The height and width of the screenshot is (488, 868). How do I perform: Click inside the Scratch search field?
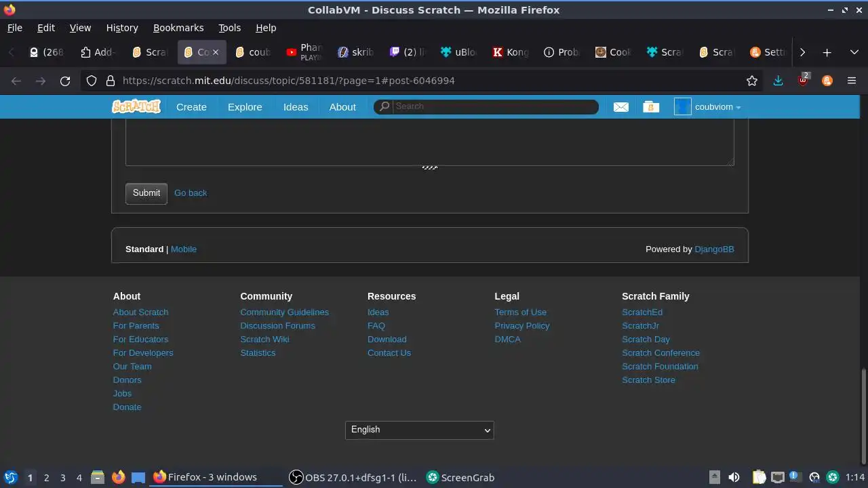pos(486,106)
